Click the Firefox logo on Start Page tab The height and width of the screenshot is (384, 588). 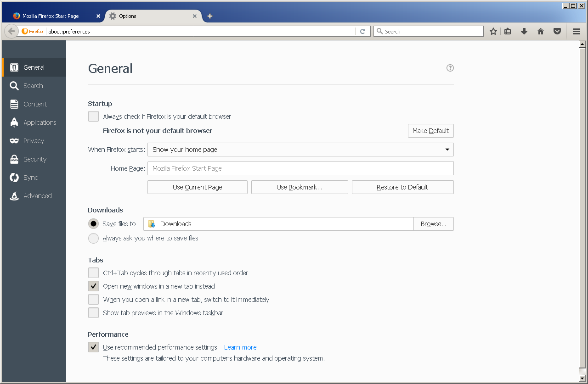click(x=17, y=16)
